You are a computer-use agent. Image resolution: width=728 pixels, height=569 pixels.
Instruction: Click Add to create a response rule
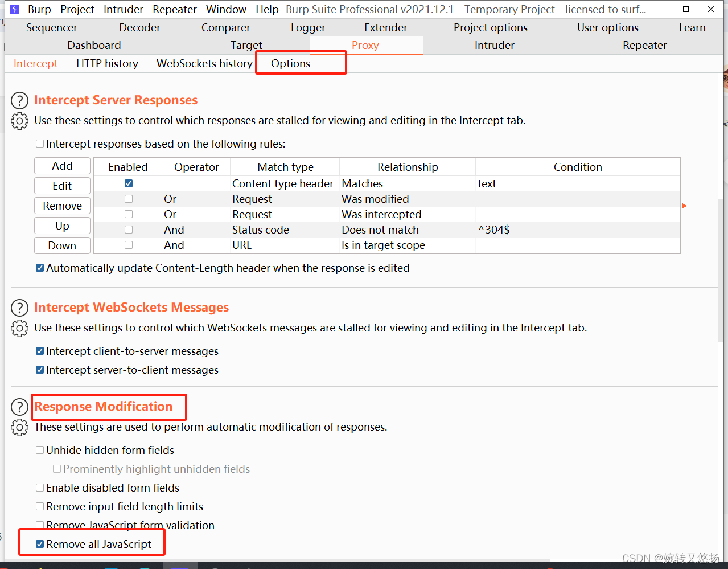[x=63, y=166]
